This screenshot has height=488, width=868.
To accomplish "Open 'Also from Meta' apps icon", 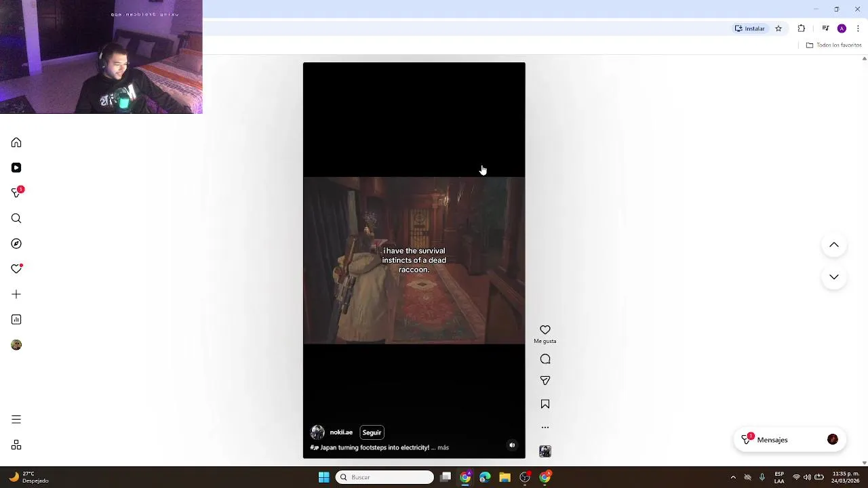I will pyautogui.click(x=16, y=445).
